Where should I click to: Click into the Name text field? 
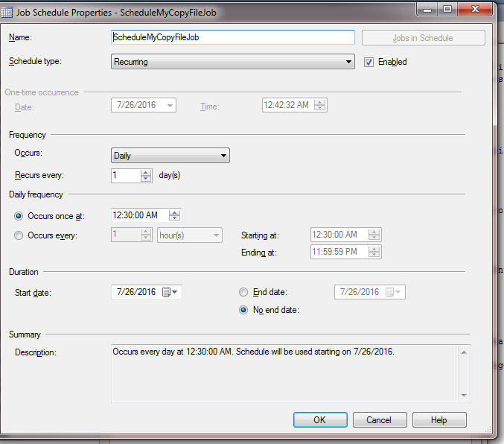(x=232, y=37)
